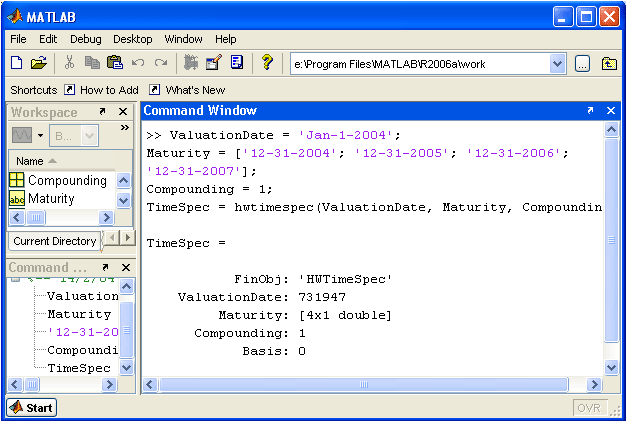
Task: Click Workspace horizontal scroll right arrow
Action: (x=106, y=218)
